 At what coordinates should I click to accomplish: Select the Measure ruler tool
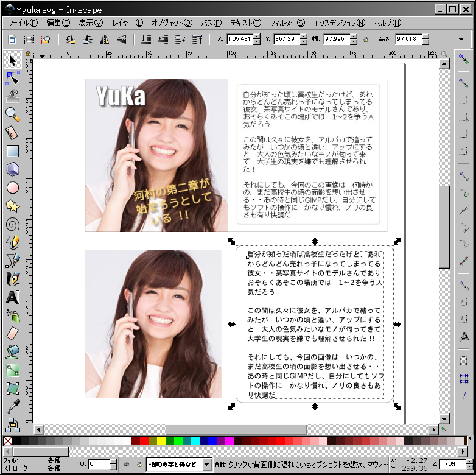13,133
